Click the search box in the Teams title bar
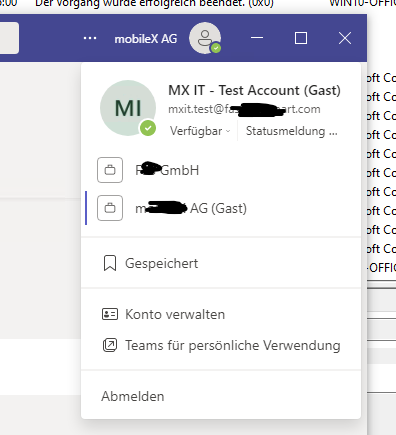Viewport: 396px width, 435px height. click(9, 38)
